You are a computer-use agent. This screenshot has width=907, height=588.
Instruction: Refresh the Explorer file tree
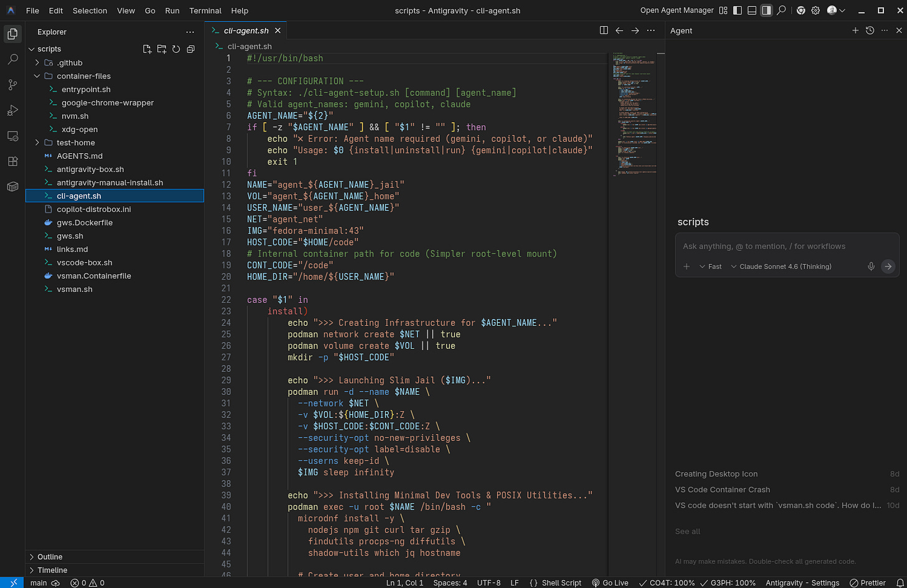tap(176, 49)
